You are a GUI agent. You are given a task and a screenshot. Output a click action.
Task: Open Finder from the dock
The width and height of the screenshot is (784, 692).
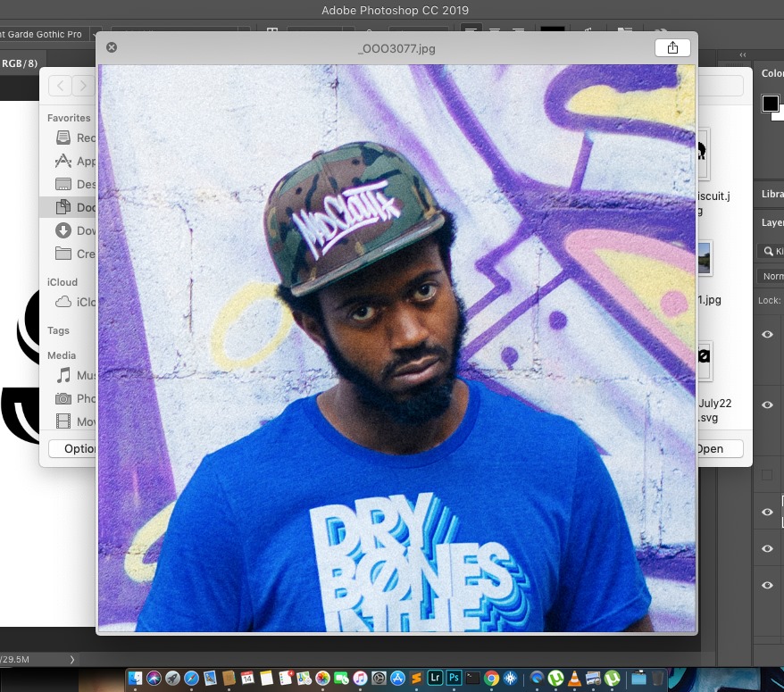pyautogui.click(x=135, y=679)
